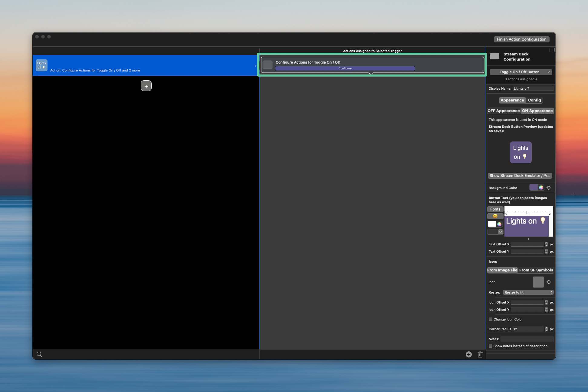Open the Resize to fit dropdown
The height and width of the screenshot is (392, 588).
pyautogui.click(x=528, y=292)
